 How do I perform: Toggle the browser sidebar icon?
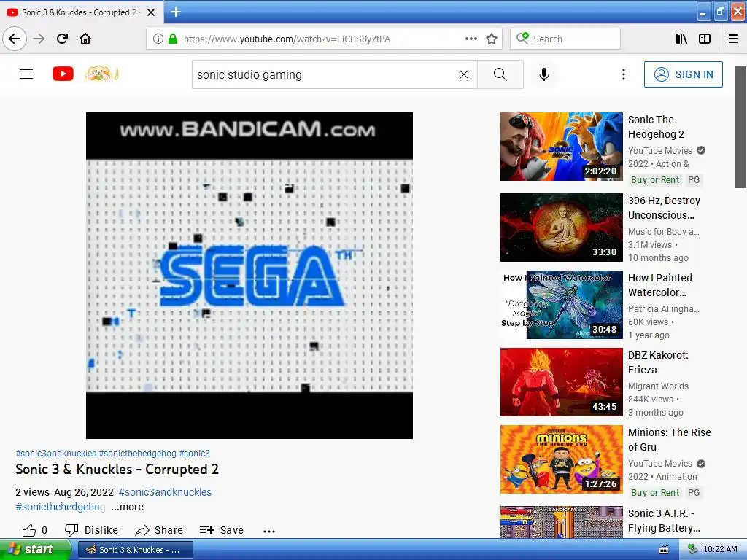[x=705, y=39]
